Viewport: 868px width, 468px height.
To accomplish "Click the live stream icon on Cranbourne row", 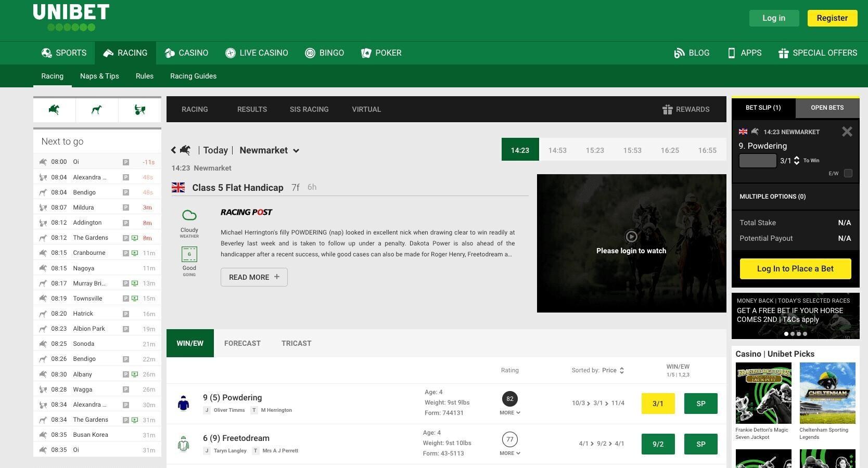I will [x=135, y=253].
